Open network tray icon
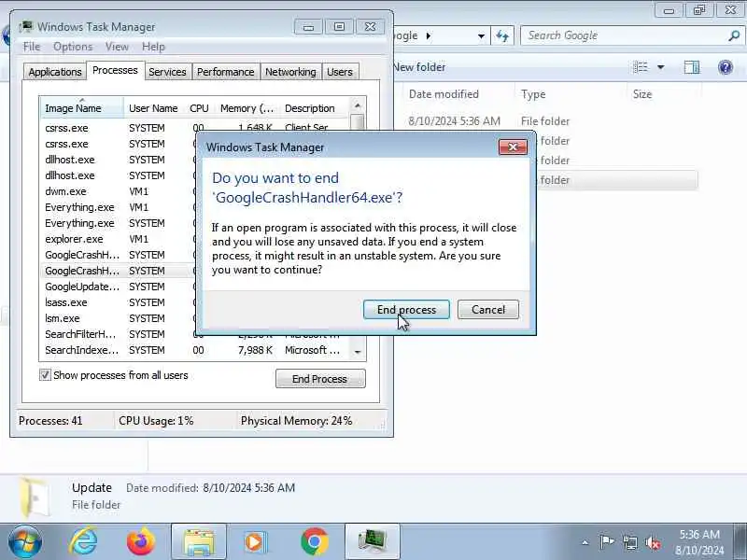This screenshot has width=747, height=560. click(x=630, y=542)
